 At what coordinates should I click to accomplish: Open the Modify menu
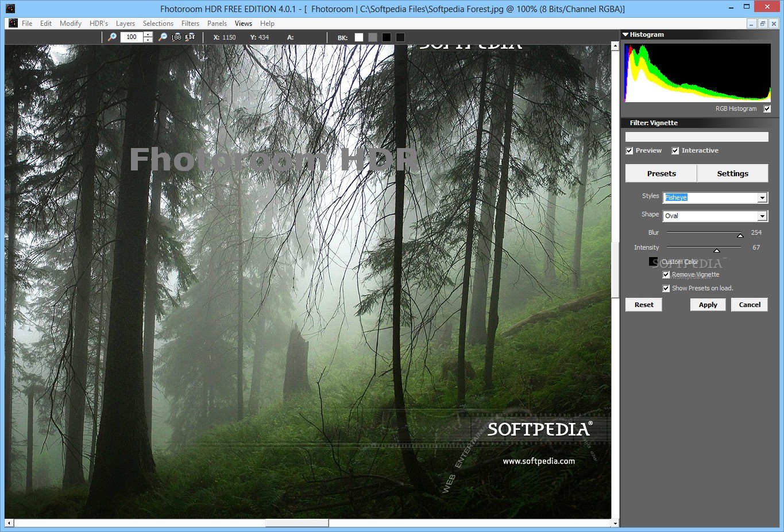[x=71, y=24]
